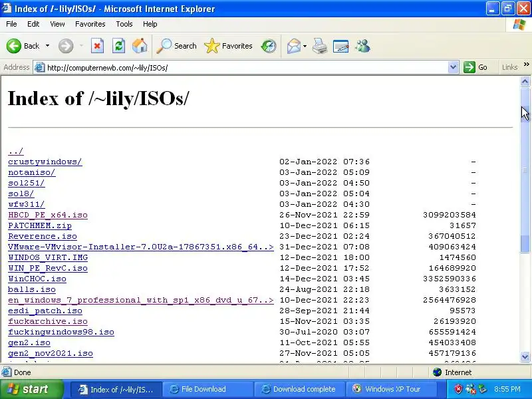Download balls.iso
This screenshot has height=399, width=532.
click(31, 289)
